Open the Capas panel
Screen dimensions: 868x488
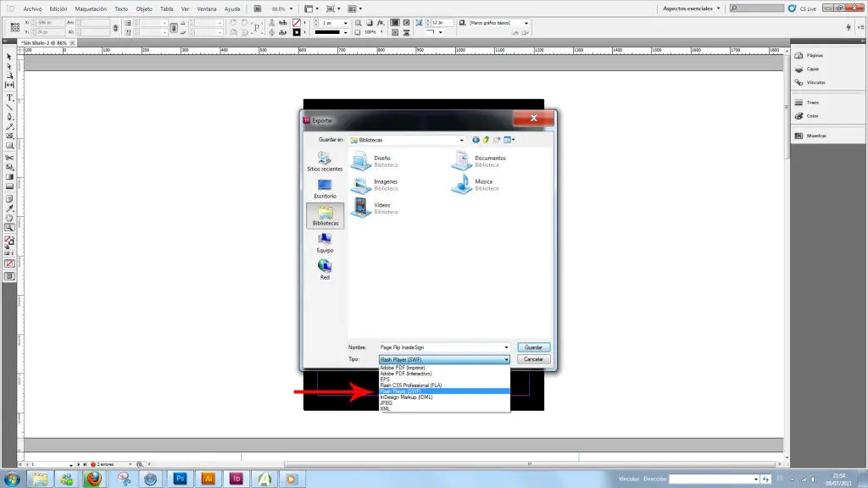point(808,69)
